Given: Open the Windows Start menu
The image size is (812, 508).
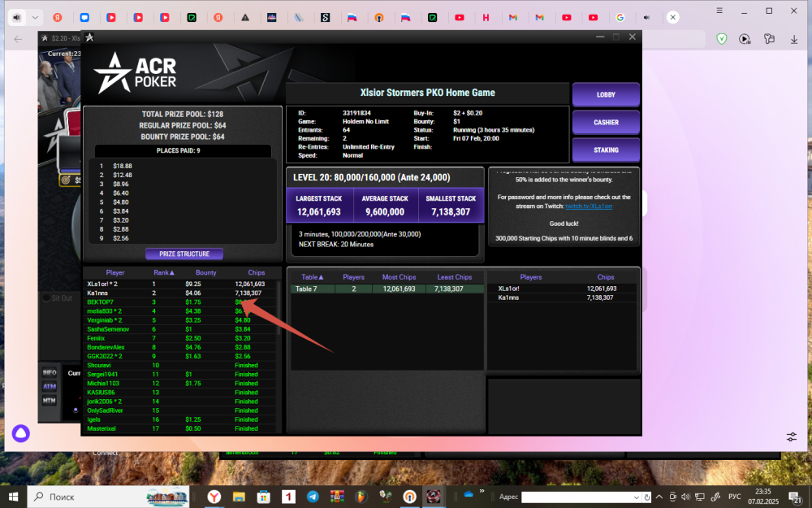Looking at the screenshot, I should [14, 497].
